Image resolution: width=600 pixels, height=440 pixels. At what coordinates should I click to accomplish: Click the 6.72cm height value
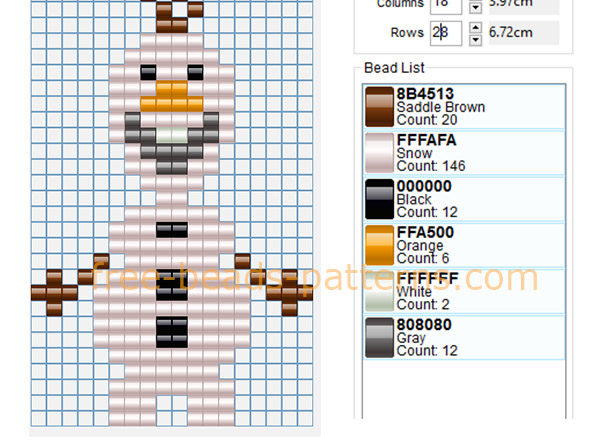point(510,33)
